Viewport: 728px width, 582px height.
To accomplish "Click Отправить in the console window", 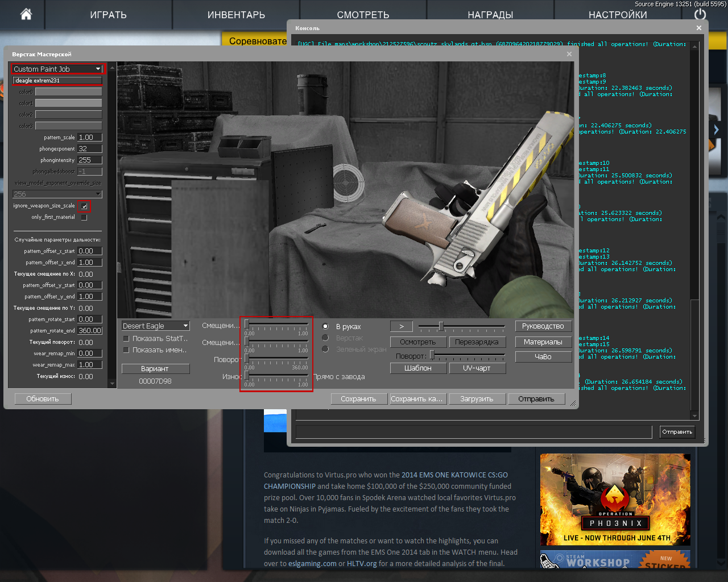I will pyautogui.click(x=677, y=432).
